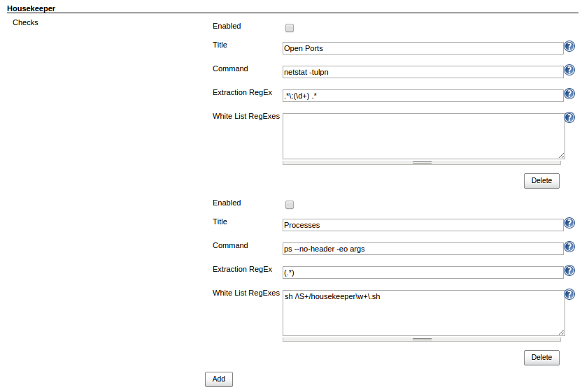Enable the Processes check

[290, 205]
